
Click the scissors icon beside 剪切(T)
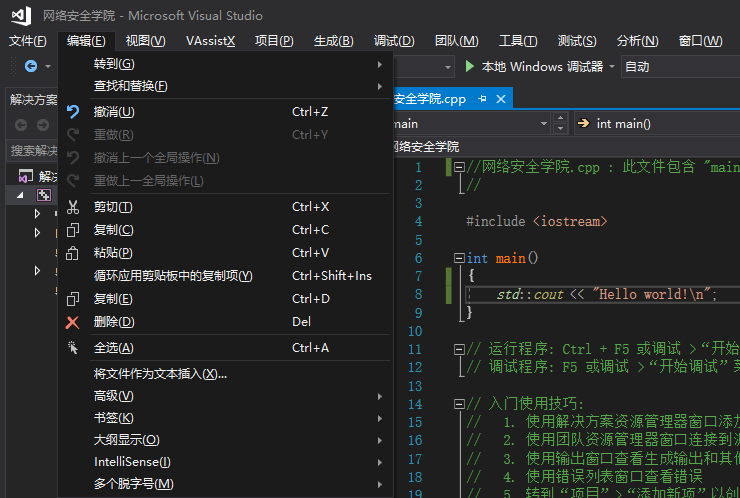[73, 207]
